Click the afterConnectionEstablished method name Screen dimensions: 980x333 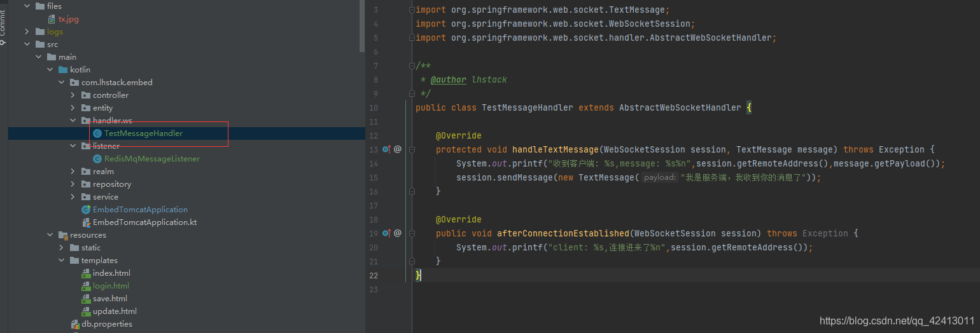pos(563,234)
